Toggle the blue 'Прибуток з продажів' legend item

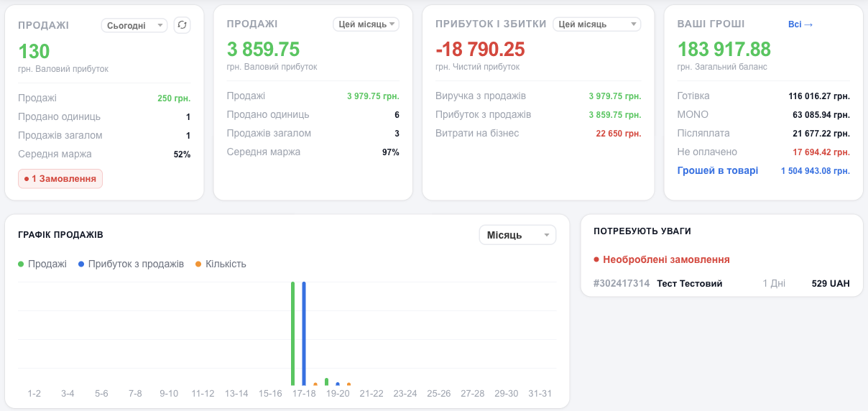coord(131,264)
